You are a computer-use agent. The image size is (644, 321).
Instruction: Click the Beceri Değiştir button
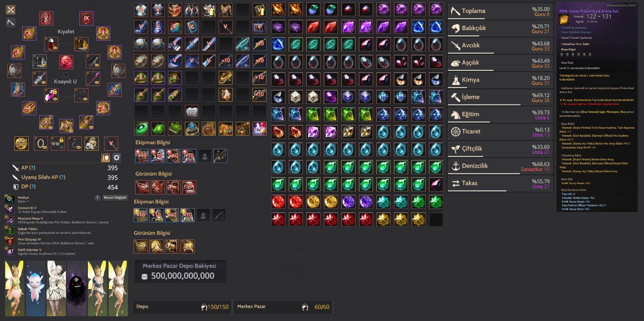point(115,198)
